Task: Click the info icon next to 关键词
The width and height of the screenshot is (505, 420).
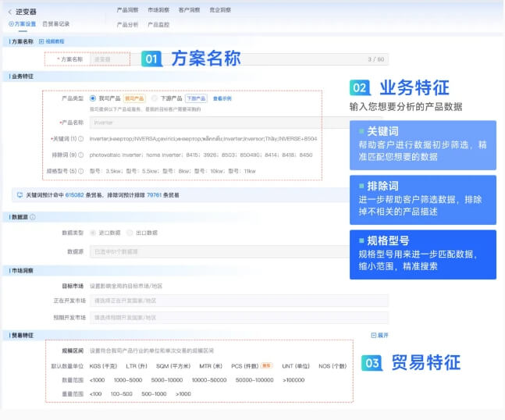Action: [81, 138]
